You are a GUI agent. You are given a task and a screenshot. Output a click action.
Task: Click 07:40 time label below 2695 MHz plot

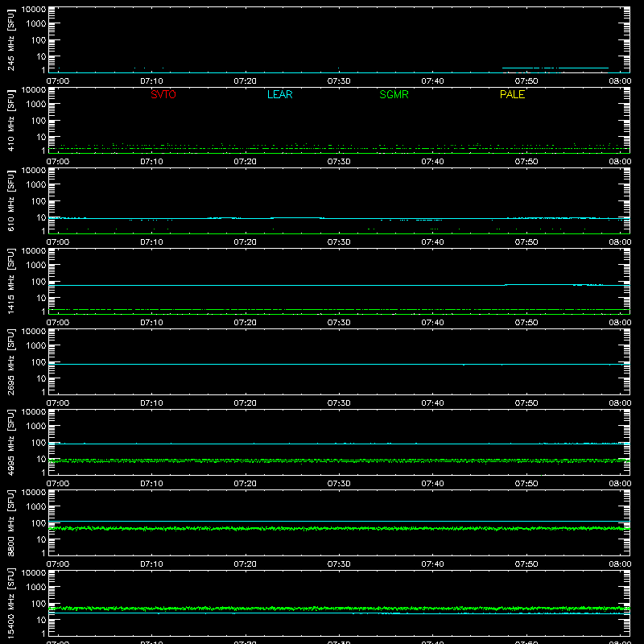coord(432,403)
